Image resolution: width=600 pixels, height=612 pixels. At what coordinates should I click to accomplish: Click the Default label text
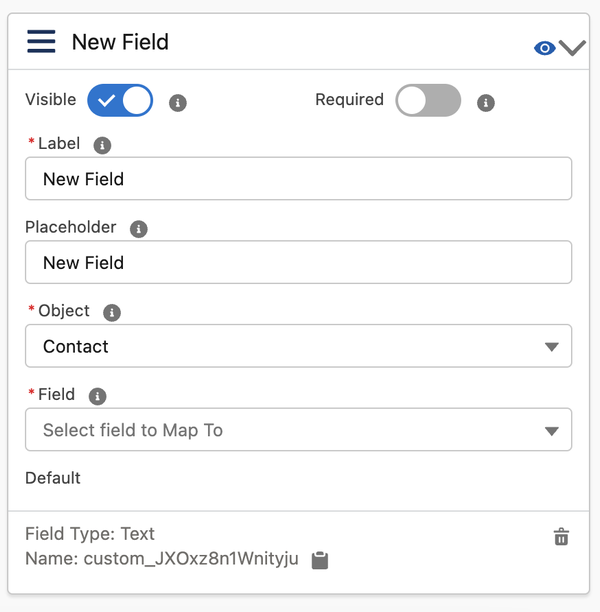[53, 478]
